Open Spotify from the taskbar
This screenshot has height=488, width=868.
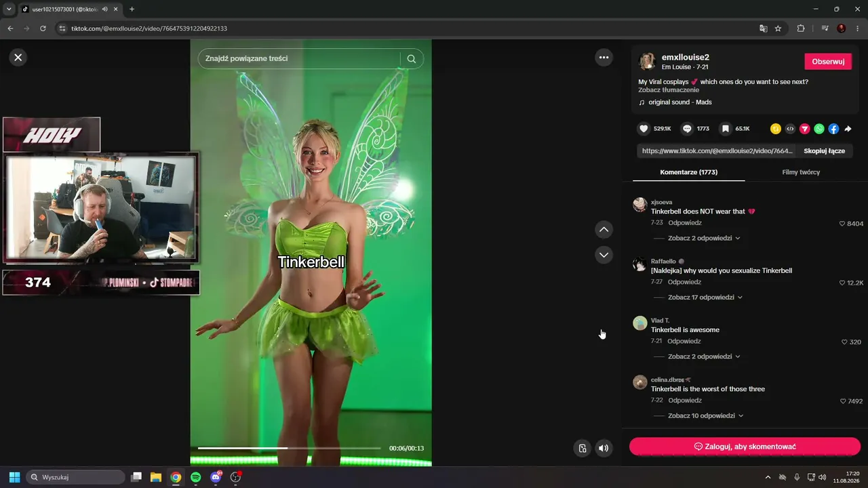coord(196,477)
